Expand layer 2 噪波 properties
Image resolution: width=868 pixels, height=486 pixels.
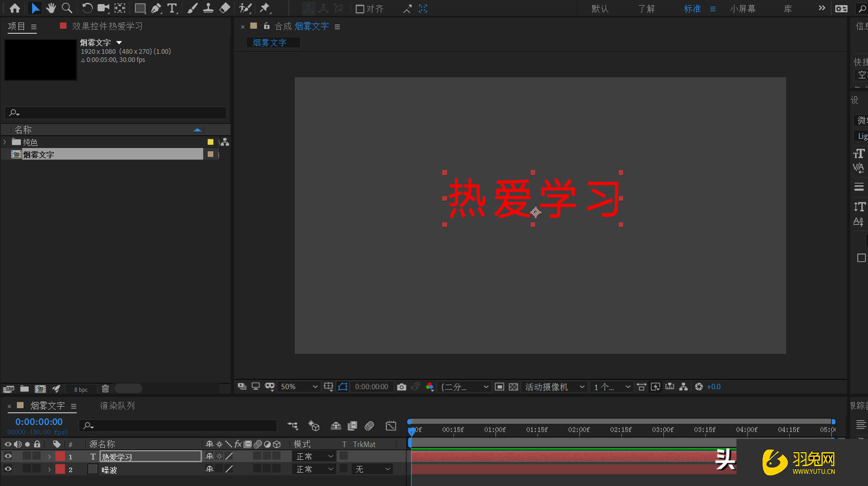coord(49,469)
